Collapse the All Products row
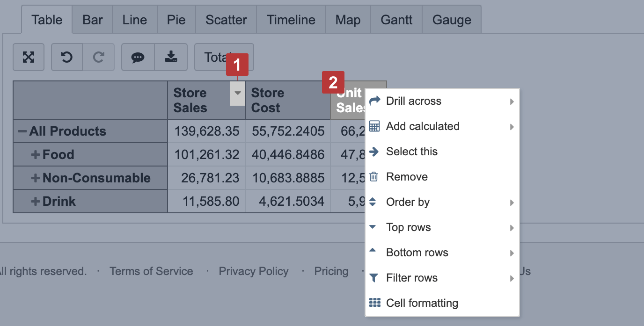This screenshot has height=326, width=644. point(22,131)
